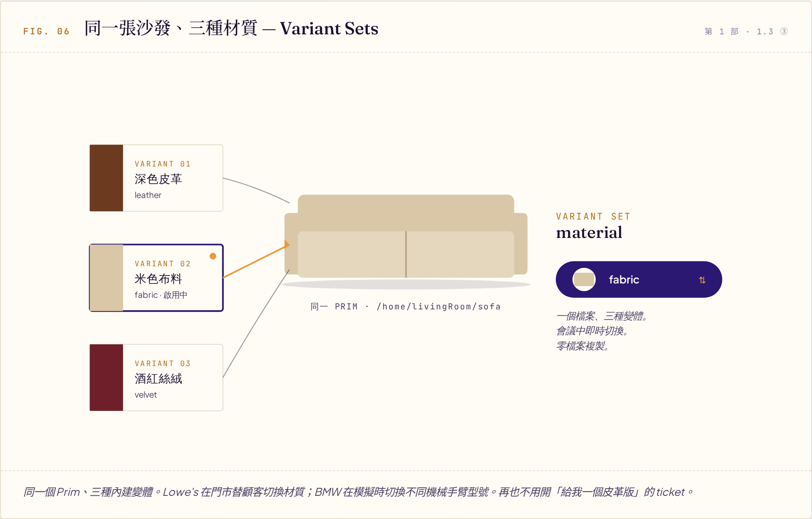Click the 'fabric · 啟用中' status text
The height and width of the screenshot is (519, 812).
coord(161,295)
